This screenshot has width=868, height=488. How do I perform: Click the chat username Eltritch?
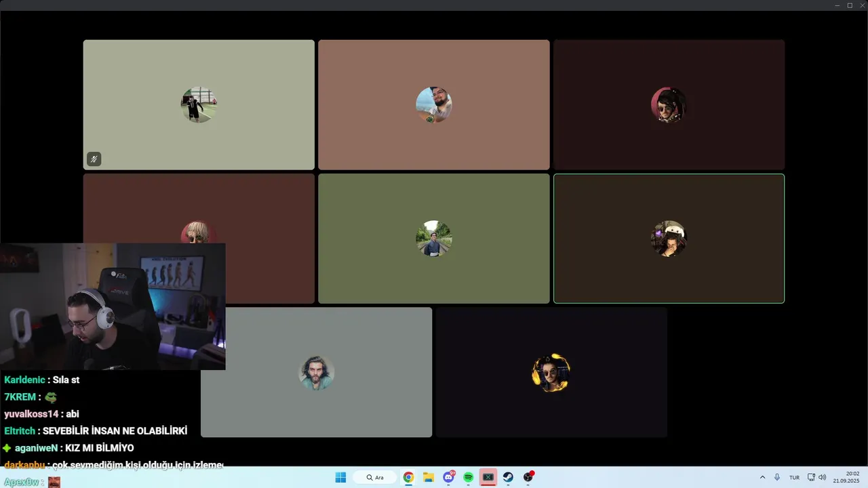click(19, 431)
